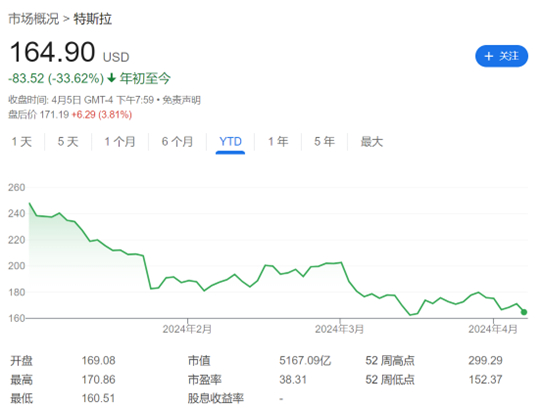Viewport: 542px width, 408px height.
Task: Switch to the 1 年 range tab
Action: pyautogui.click(x=278, y=141)
